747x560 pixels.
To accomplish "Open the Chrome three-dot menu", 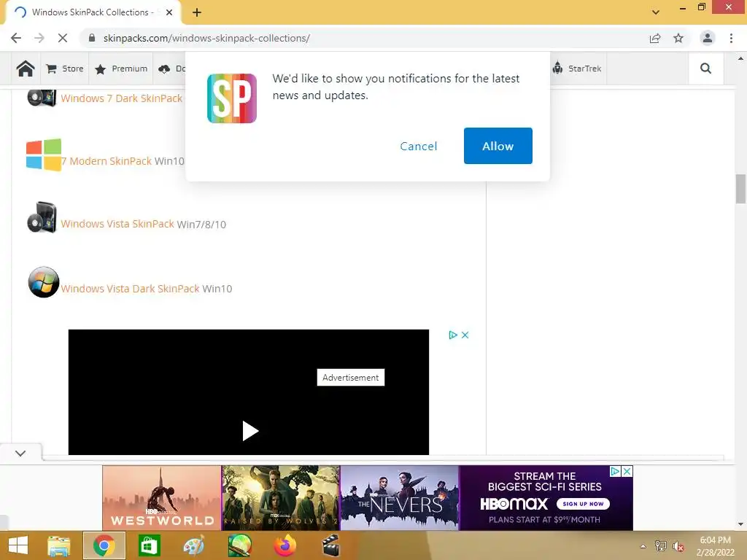I will (731, 38).
